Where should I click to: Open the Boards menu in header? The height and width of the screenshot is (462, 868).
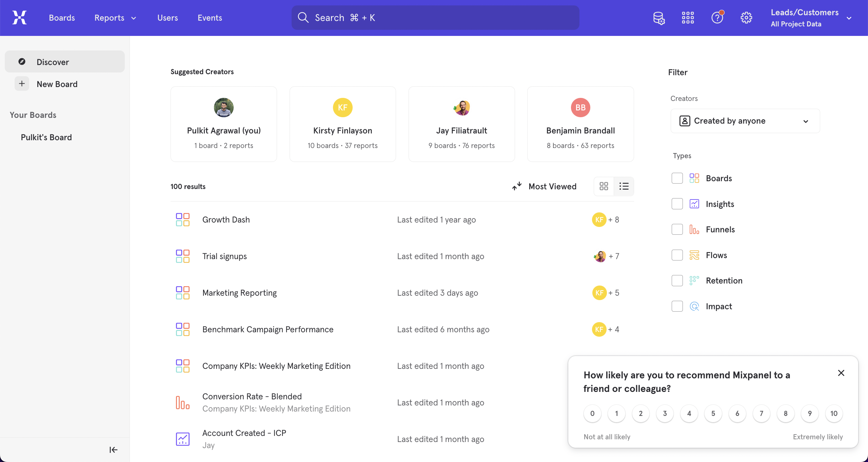pos(62,18)
